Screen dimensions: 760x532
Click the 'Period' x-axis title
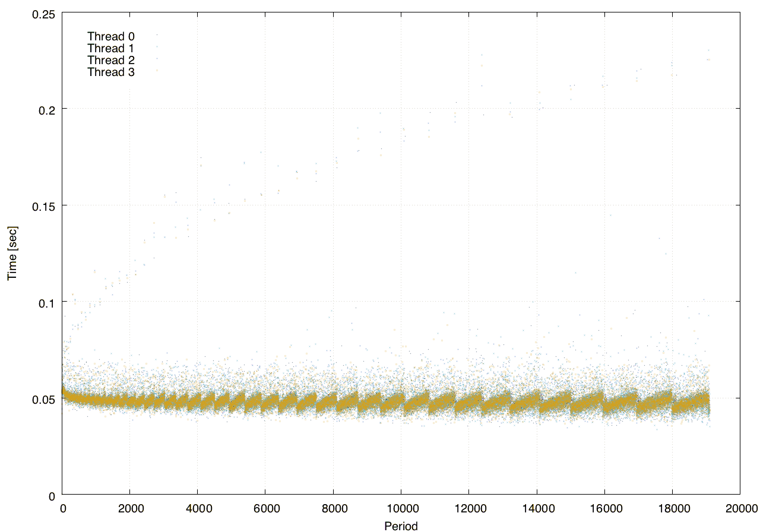[401, 525]
